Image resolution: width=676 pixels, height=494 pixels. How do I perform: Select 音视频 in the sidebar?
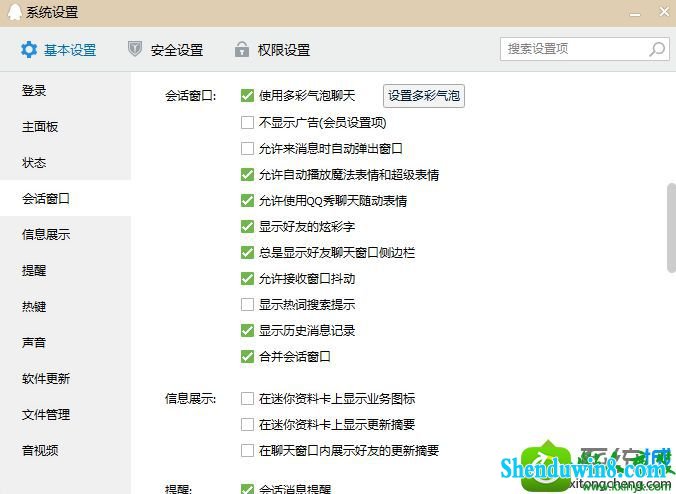coord(65,450)
